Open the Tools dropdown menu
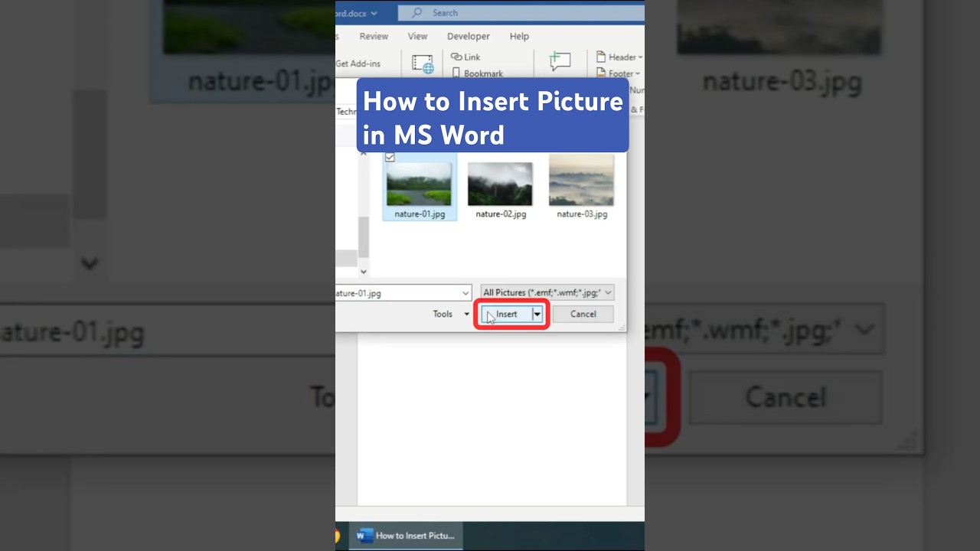Image resolution: width=980 pixels, height=551 pixels. 451,314
